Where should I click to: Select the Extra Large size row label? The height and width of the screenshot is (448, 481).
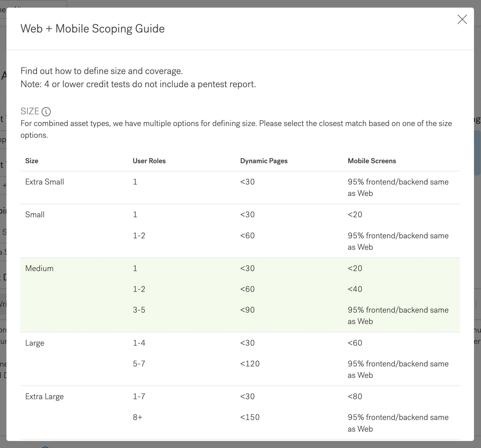pos(44,397)
